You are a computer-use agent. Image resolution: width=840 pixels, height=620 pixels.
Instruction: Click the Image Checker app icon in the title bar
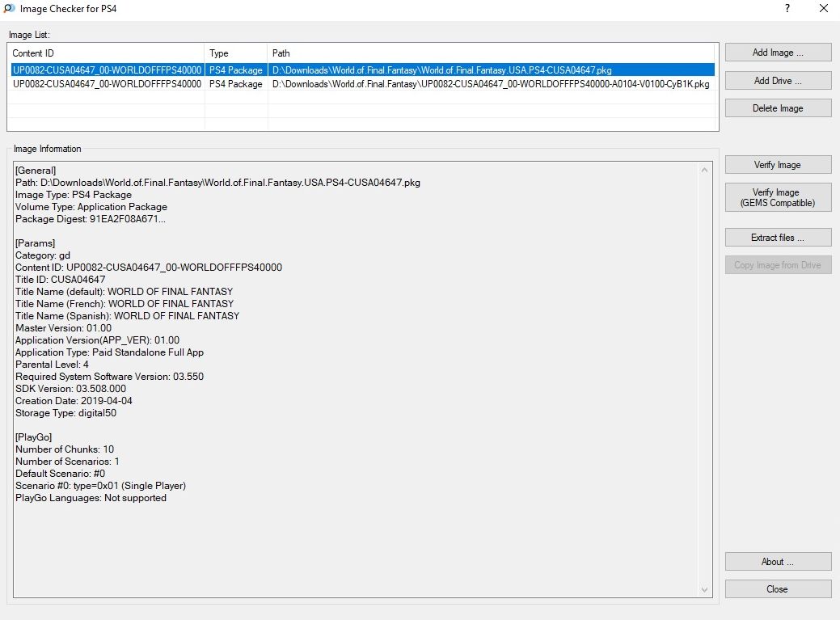point(9,9)
